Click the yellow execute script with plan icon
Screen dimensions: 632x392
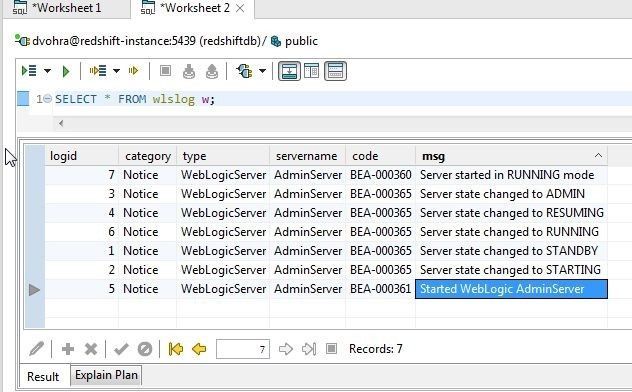[98, 71]
